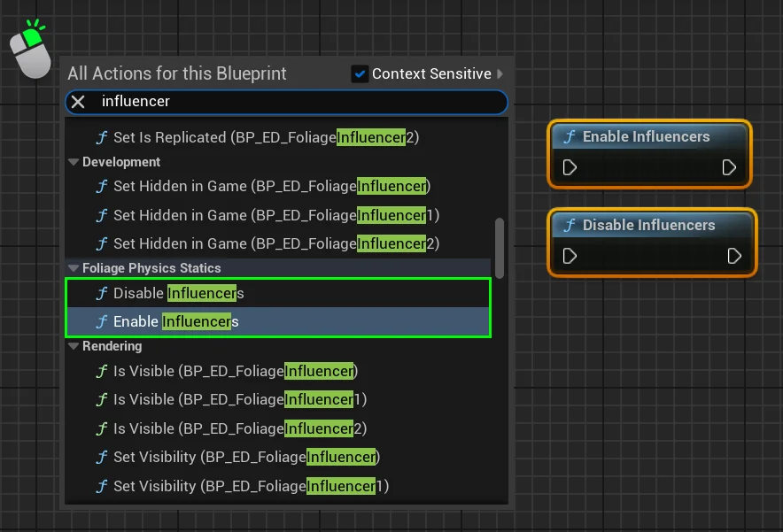Expand Context Sensitive options arrow
Screen dimensions: 783x532
[x=500, y=74]
